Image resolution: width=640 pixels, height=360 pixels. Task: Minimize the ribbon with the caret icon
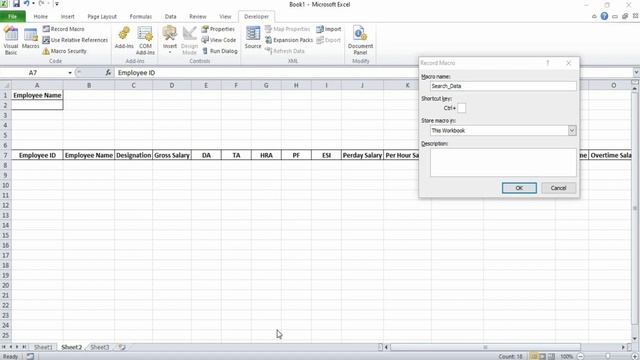[594, 16]
